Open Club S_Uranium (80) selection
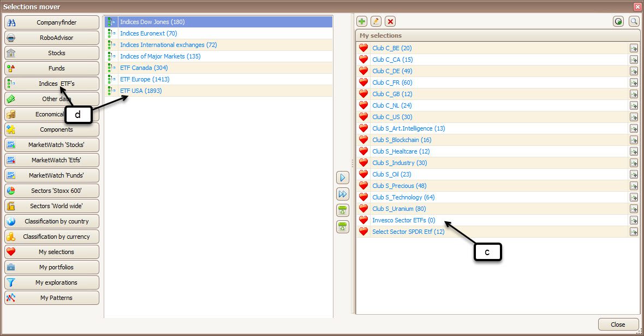The width and height of the screenshot is (644, 336). 399,209
